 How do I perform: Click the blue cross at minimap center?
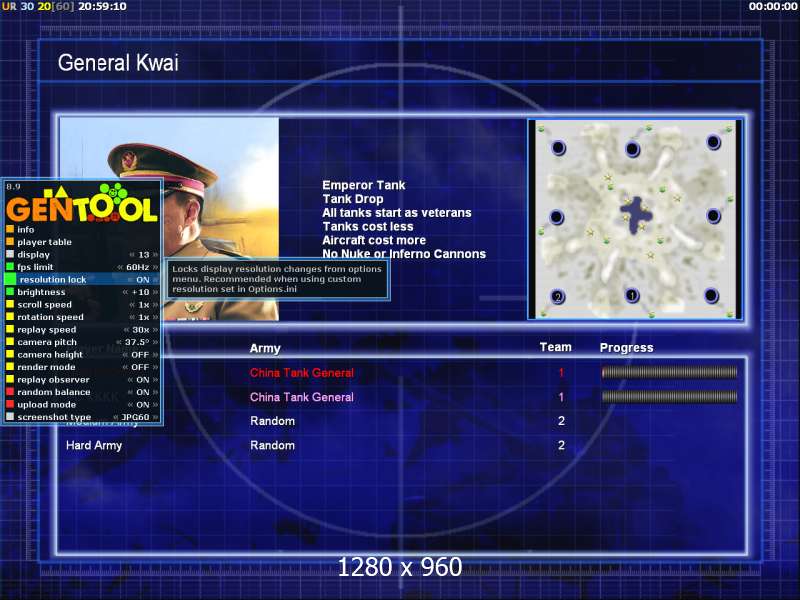click(635, 215)
